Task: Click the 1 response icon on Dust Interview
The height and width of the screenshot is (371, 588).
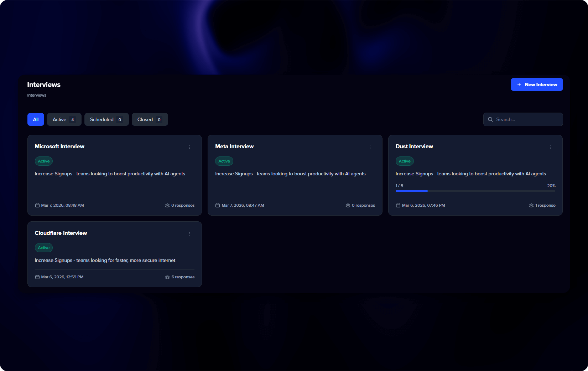Action: click(x=532, y=205)
